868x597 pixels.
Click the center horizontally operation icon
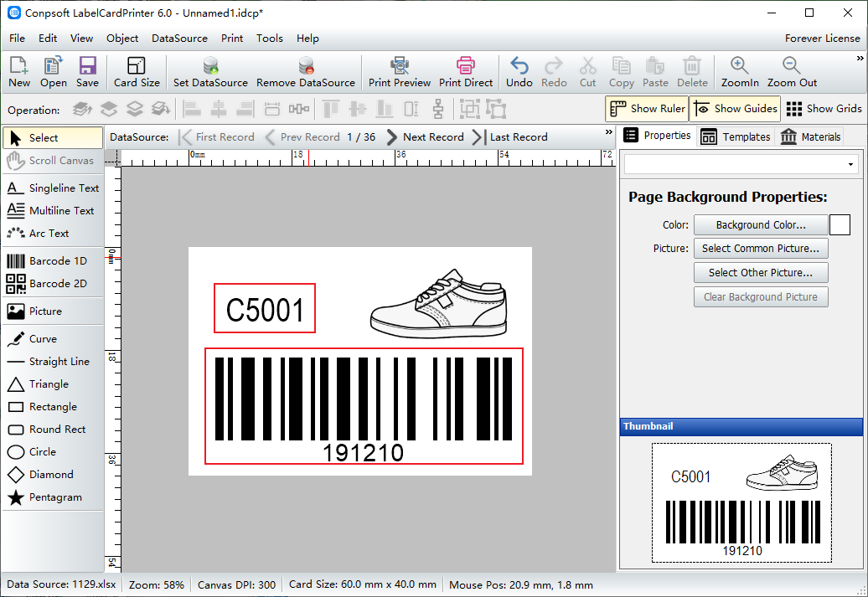point(219,109)
